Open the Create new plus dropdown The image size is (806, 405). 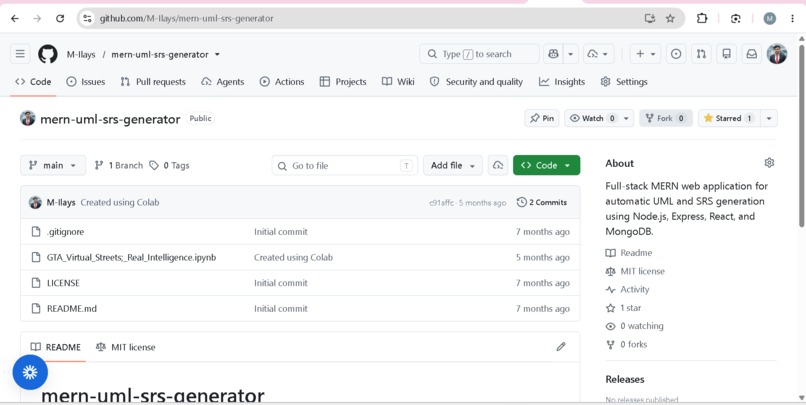click(646, 54)
